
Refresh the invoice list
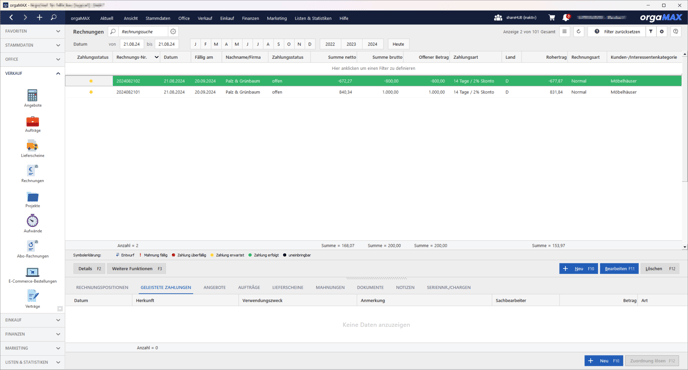tap(578, 32)
